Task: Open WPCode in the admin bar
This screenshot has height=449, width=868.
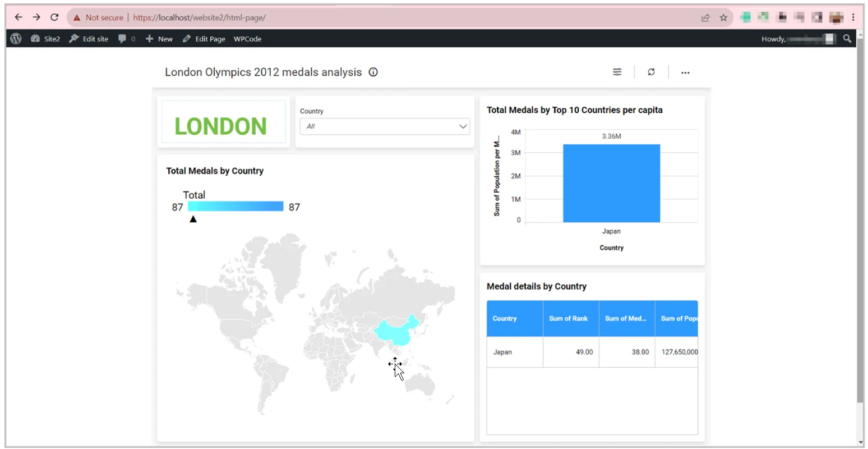Action: 247,39
